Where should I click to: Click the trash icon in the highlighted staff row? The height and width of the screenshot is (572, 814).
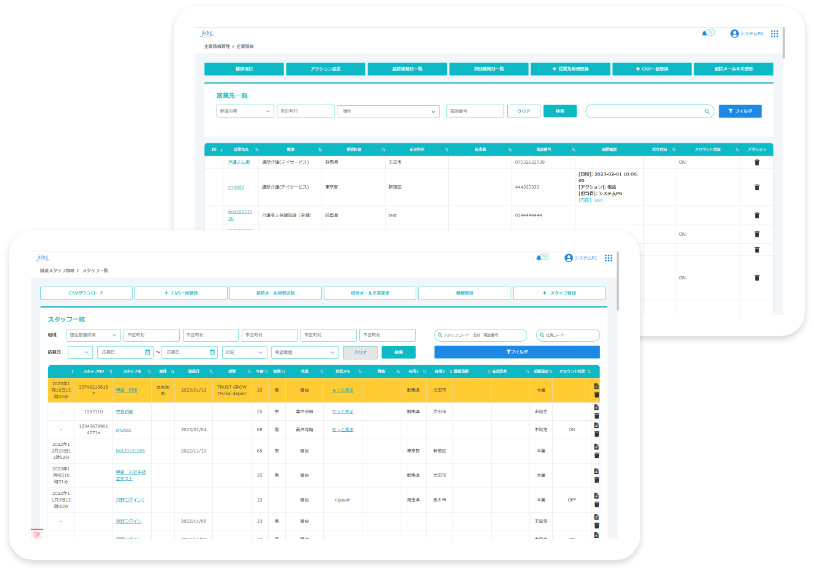[x=596, y=395]
